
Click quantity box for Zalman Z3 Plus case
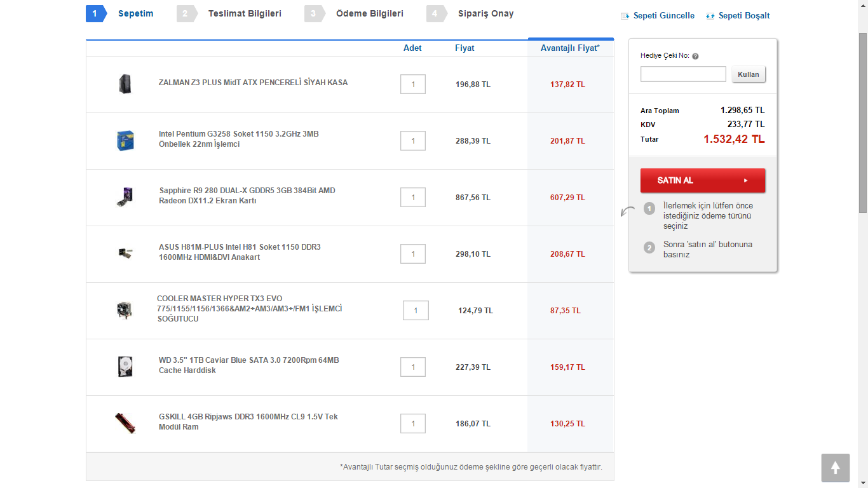coord(413,85)
